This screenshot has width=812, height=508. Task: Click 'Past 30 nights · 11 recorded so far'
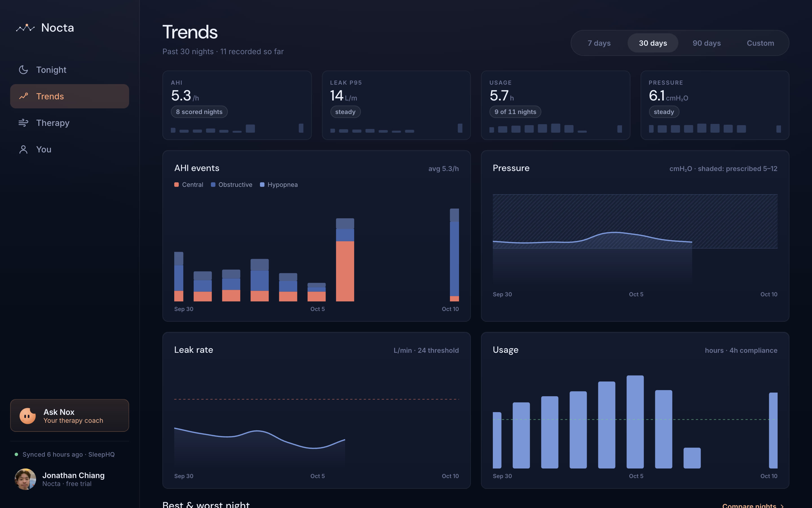pos(223,51)
